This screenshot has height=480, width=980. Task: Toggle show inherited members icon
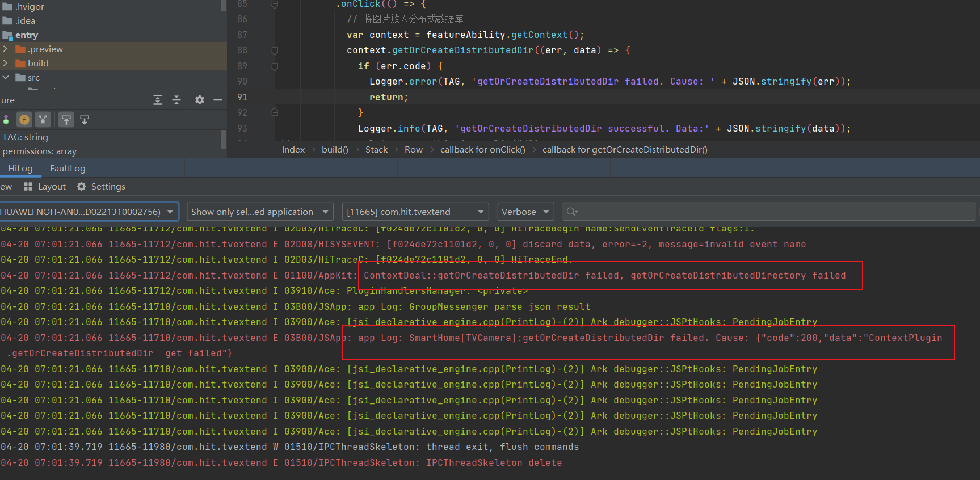(x=6, y=120)
